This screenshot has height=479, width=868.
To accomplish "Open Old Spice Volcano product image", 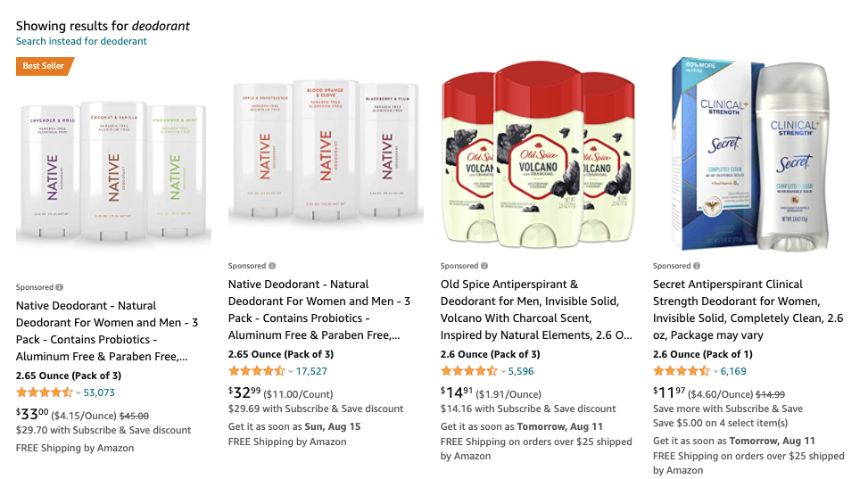I will [x=538, y=154].
